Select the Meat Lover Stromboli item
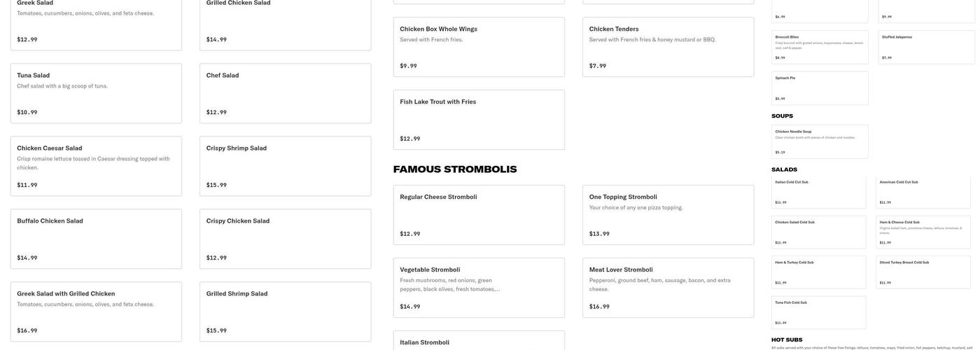Viewport: 980px width, 350px height. pyautogui.click(x=668, y=288)
